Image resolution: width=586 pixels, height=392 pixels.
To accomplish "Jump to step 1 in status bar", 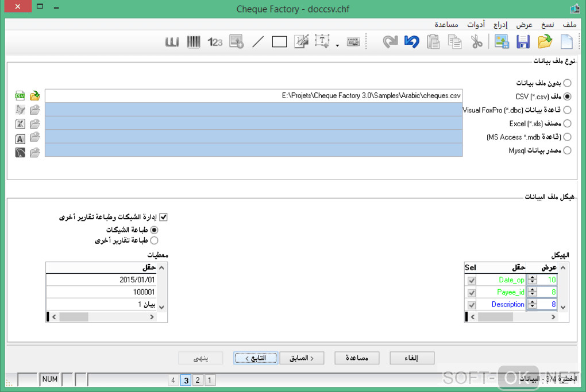I will pos(210,380).
